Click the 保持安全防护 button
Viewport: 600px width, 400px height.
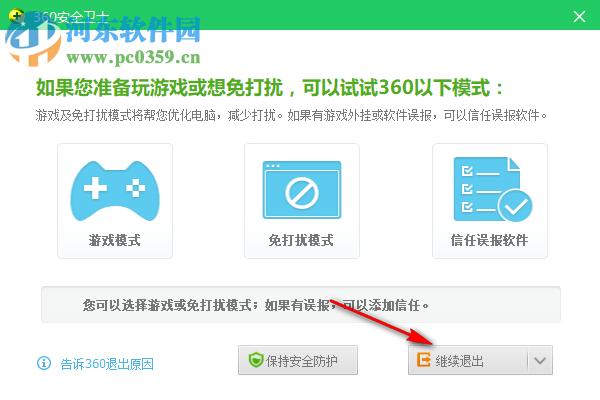298,360
